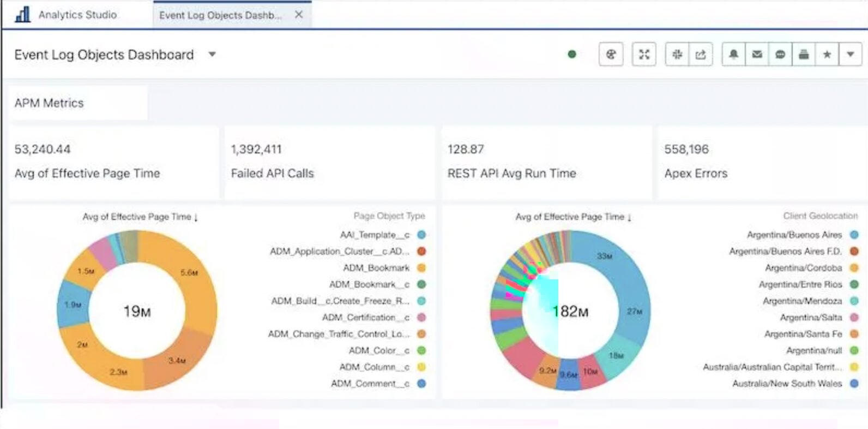
Task: Select ADM_Change_Traffic_Control_Lo... legend entry
Action: [347, 334]
